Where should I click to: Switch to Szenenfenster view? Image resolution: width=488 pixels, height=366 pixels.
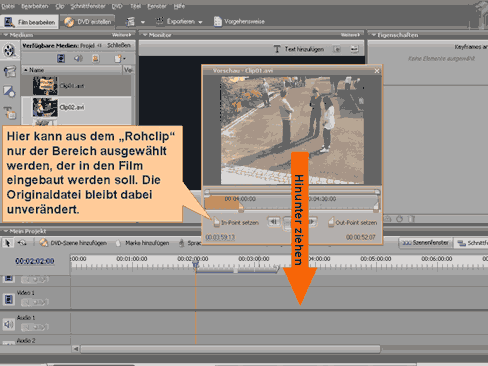[x=426, y=243]
